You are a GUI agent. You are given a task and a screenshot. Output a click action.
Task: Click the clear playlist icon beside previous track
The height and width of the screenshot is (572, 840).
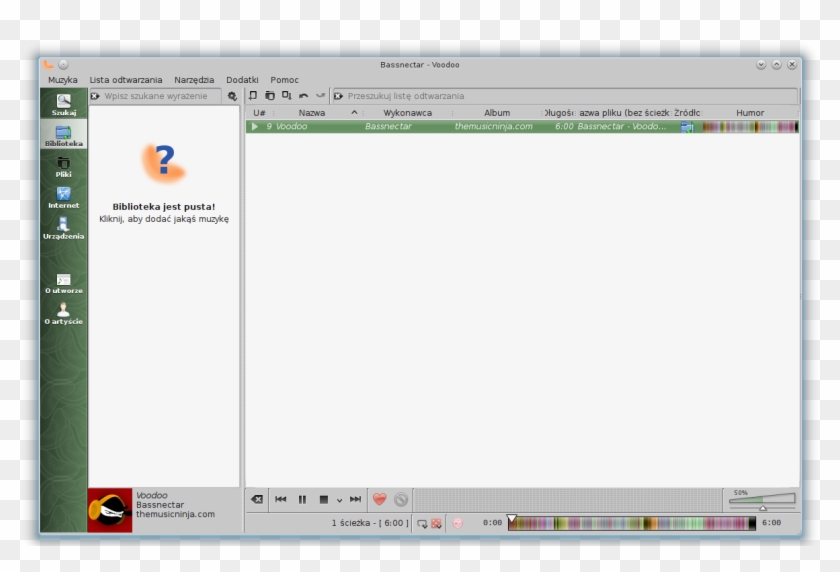pyautogui.click(x=257, y=499)
